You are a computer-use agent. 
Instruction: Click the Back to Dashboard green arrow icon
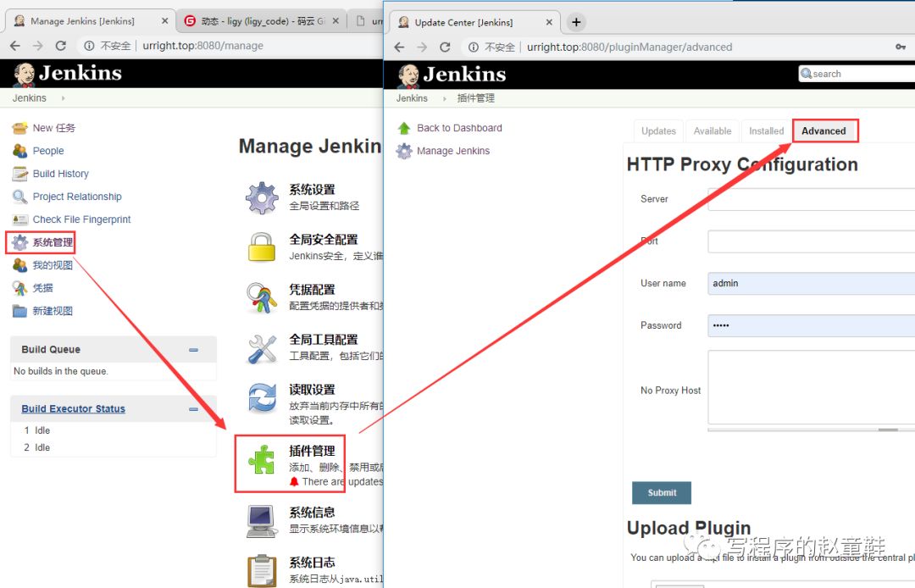(404, 128)
